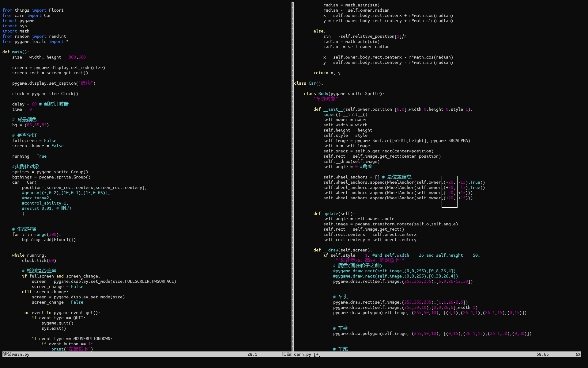Click 'bgthings.add(Floor1())' line
Screen dimensions: 588x368
point(49,240)
